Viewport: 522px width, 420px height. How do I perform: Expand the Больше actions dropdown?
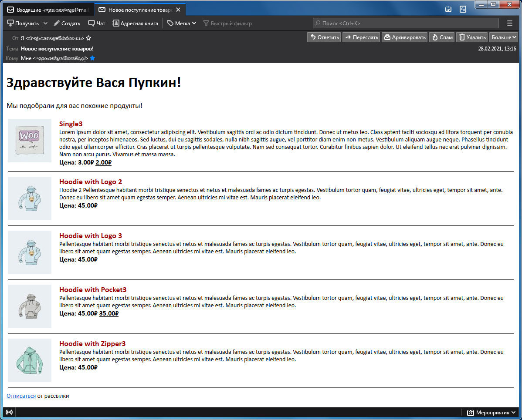[503, 37]
